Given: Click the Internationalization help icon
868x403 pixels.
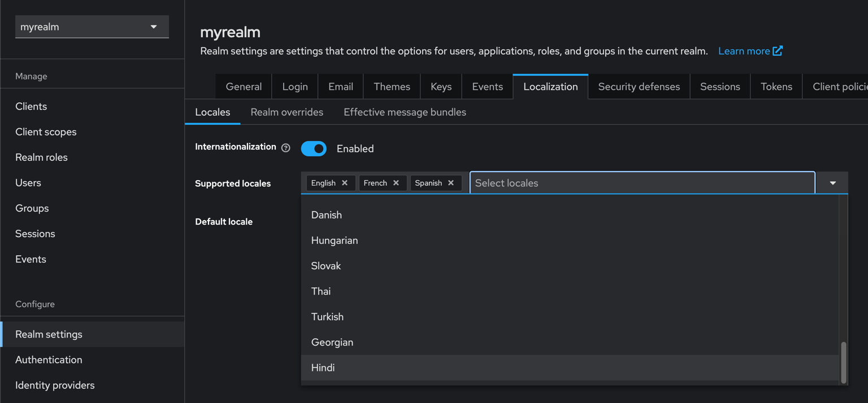Looking at the screenshot, I should [x=286, y=148].
